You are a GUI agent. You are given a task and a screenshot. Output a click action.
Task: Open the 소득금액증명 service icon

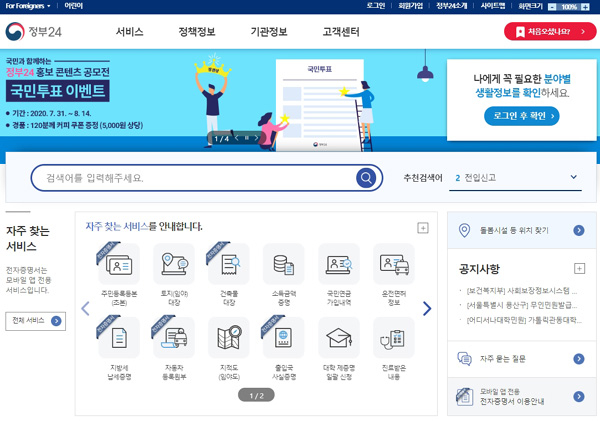(x=284, y=264)
